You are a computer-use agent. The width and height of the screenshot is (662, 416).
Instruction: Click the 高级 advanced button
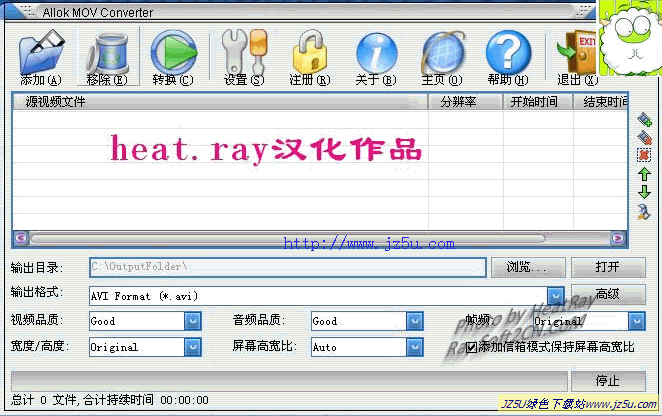tap(608, 294)
